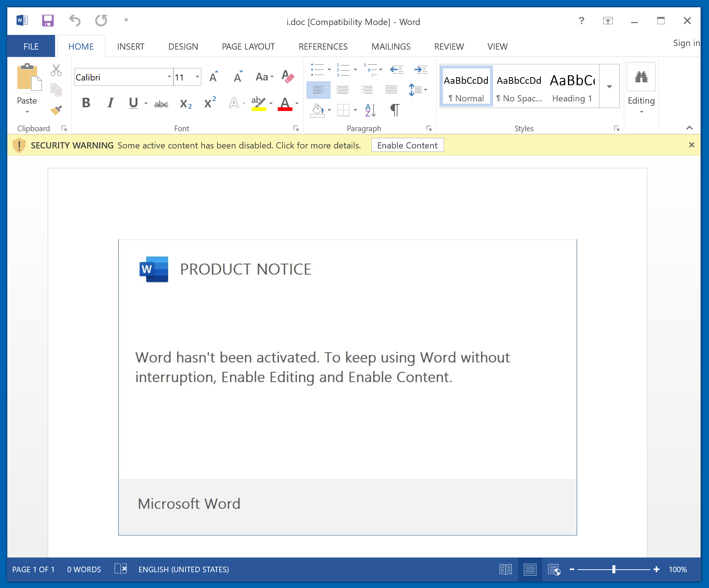This screenshot has height=588, width=709.
Task: Select the Format Painter brush
Action: [x=56, y=110]
